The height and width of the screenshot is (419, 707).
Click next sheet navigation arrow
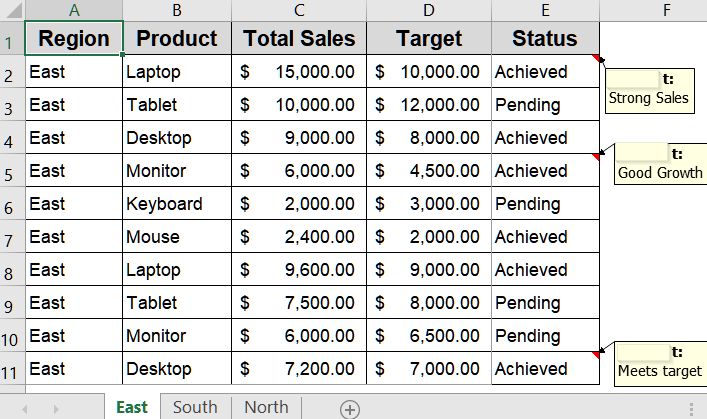[x=56, y=409]
